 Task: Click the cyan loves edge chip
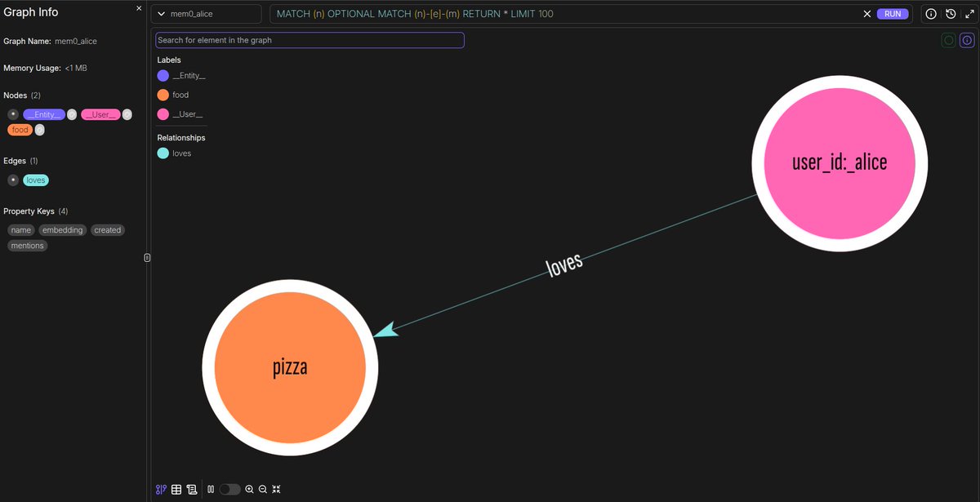(x=36, y=180)
